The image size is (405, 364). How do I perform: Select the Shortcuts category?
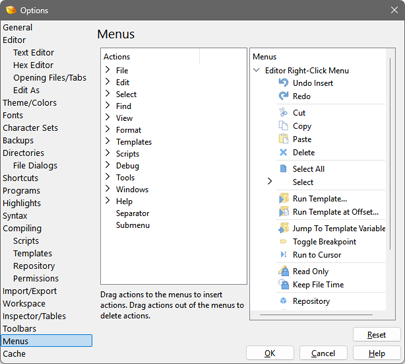pos(20,178)
